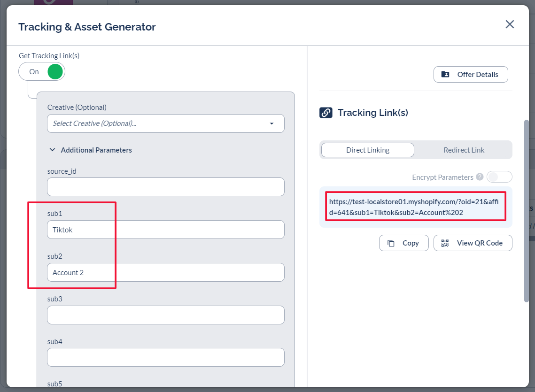Image resolution: width=535 pixels, height=392 pixels.
Task: Close the Tracking & Asset Generator dialog
Action: (510, 24)
